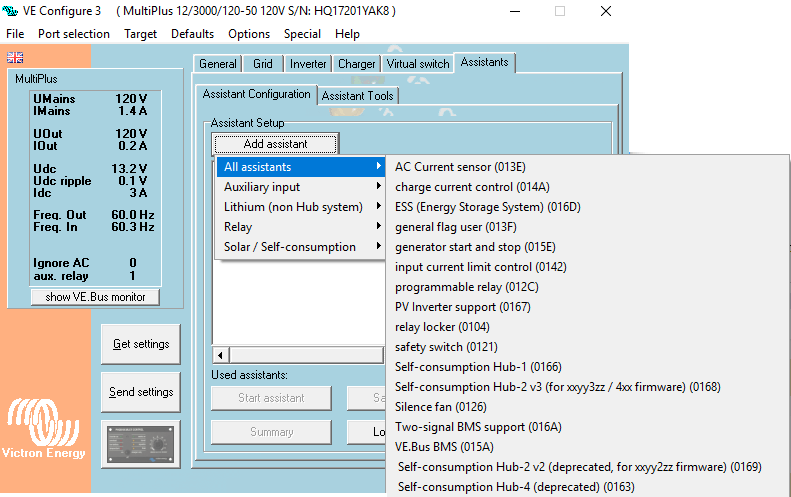Choose Two-signal BMS support (016A)

(588, 427)
